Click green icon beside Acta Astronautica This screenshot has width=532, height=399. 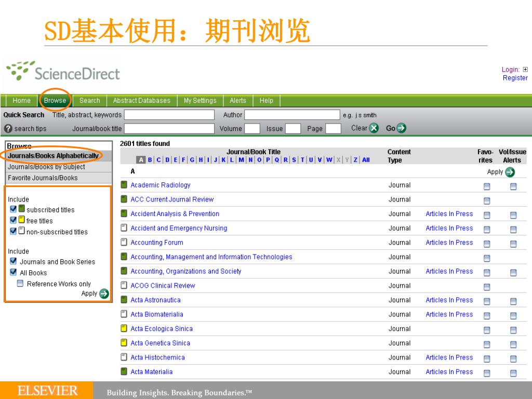click(124, 299)
